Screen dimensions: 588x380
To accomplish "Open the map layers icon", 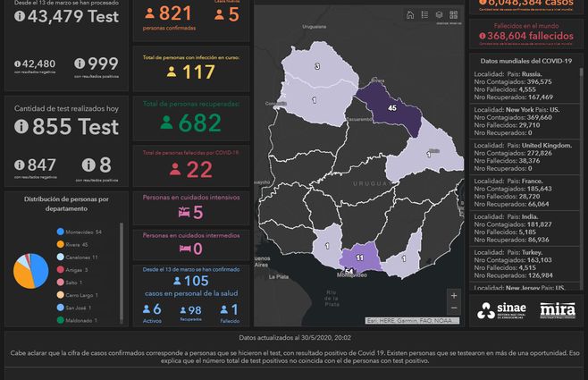I will click(x=439, y=15).
